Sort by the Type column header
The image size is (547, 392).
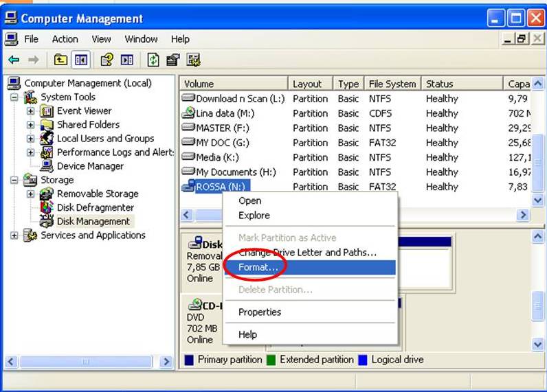coord(348,84)
